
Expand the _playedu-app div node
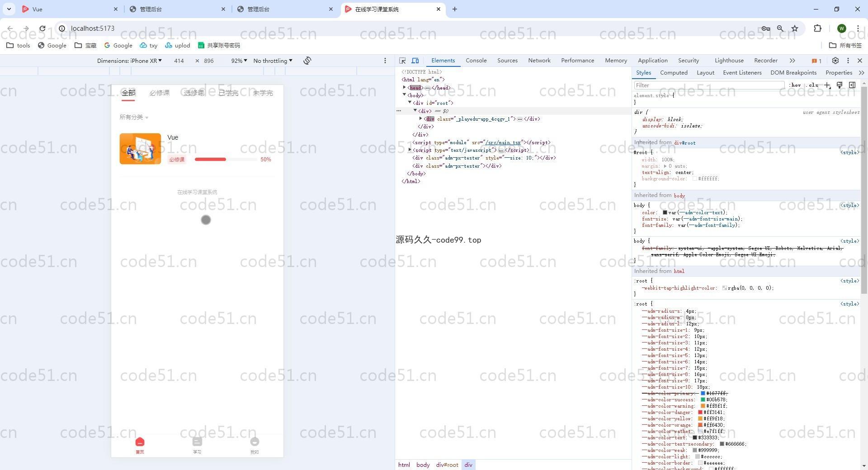point(420,118)
